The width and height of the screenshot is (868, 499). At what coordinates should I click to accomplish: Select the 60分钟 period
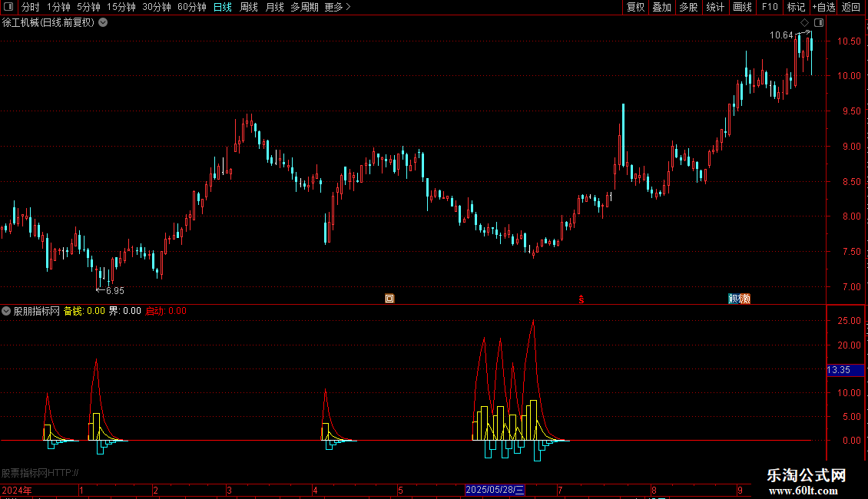[192, 7]
